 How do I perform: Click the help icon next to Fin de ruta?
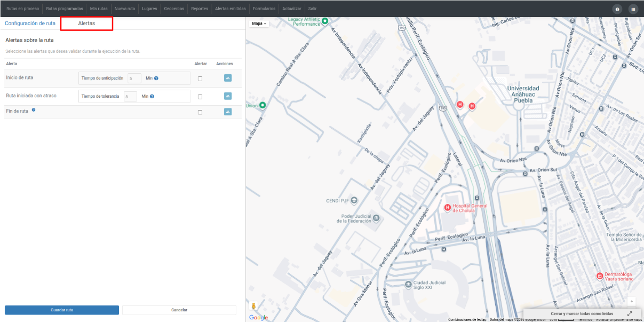point(34,110)
